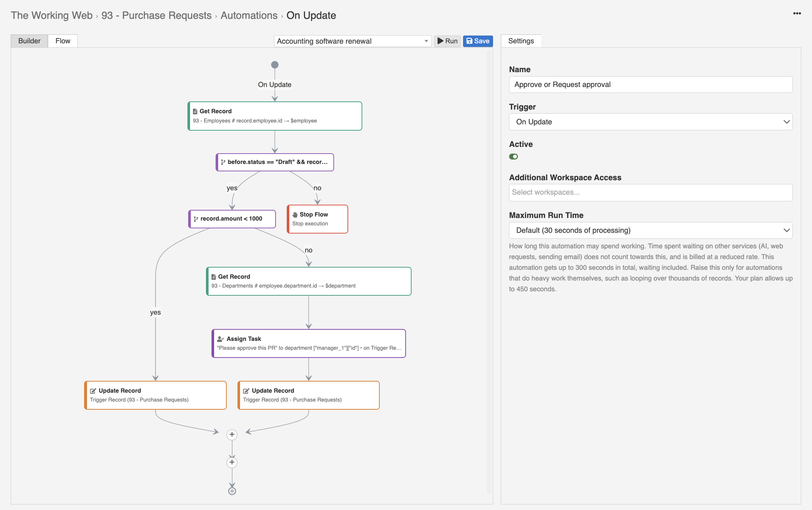Click the Assign Task user icon
Image resolution: width=812 pixels, height=510 pixels.
click(x=220, y=339)
